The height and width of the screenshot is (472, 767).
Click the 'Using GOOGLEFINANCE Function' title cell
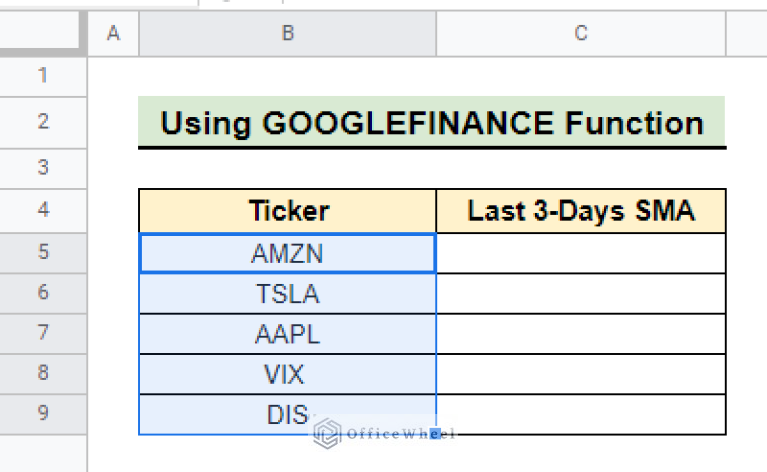click(x=431, y=123)
